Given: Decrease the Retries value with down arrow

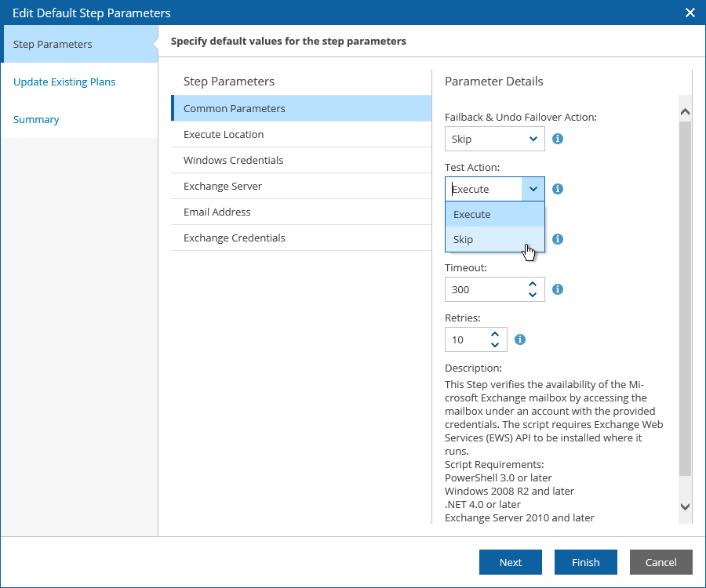Looking at the screenshot, I should click(x=495, y=345).
